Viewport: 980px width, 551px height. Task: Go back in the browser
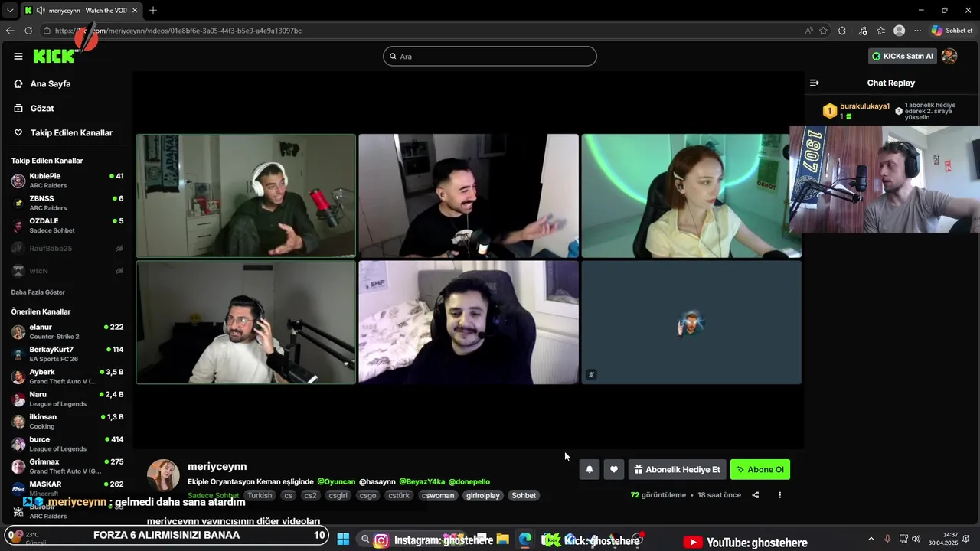10,31
